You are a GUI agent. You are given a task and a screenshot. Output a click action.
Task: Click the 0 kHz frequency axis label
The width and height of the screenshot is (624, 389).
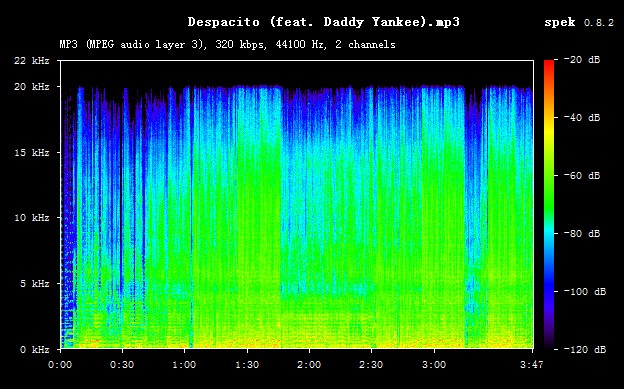(35, 350)
